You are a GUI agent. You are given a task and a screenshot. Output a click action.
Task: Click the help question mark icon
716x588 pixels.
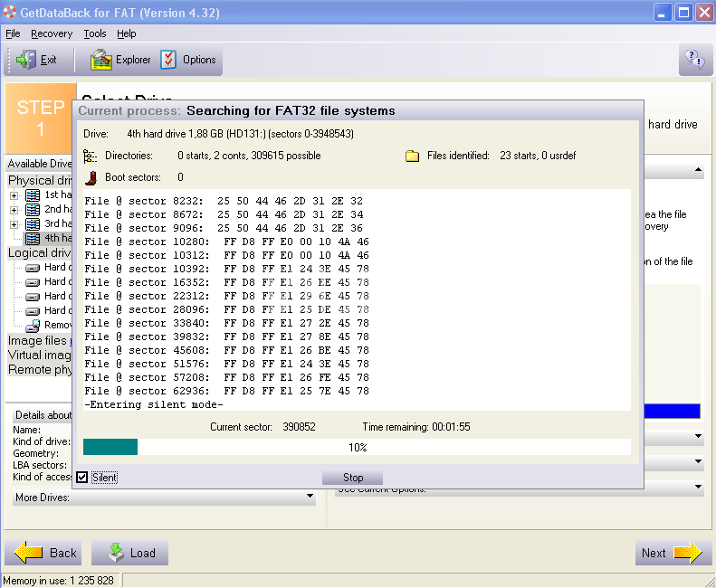click(x=694, y=60)
